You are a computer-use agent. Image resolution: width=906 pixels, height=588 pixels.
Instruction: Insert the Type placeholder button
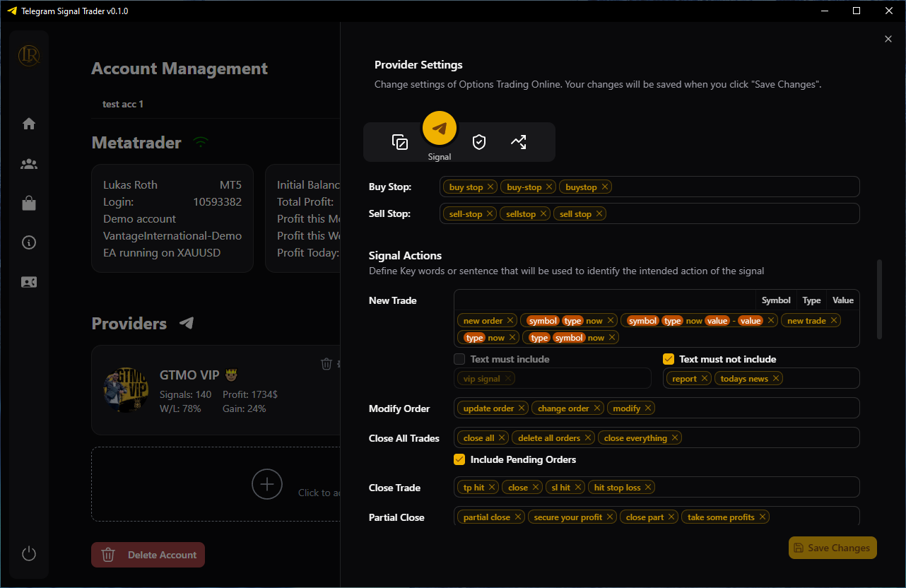[x=811, y=300]
